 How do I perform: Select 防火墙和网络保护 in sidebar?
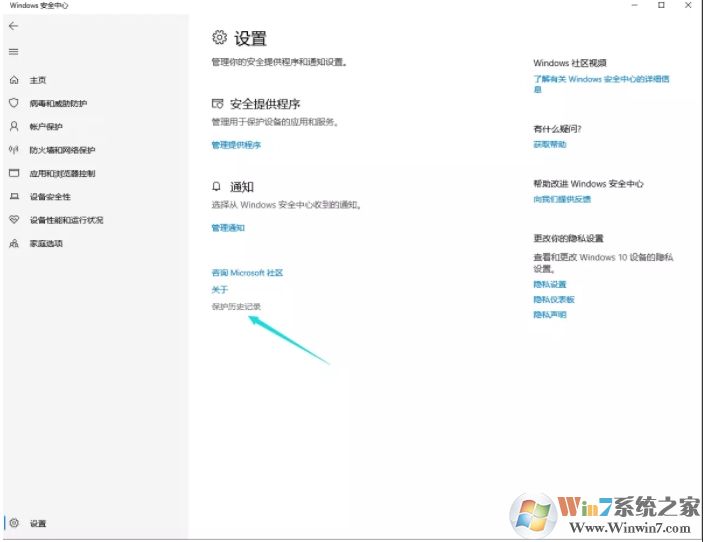(62, 150)
